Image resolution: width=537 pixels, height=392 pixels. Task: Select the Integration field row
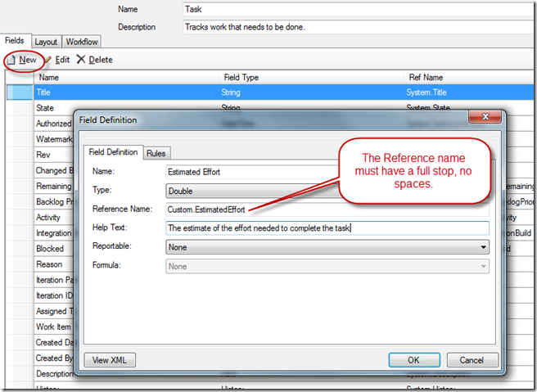[54, 233]
